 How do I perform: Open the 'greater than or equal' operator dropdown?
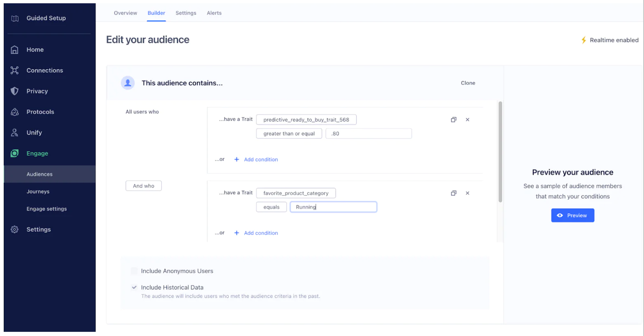click(x=289, y=133)
